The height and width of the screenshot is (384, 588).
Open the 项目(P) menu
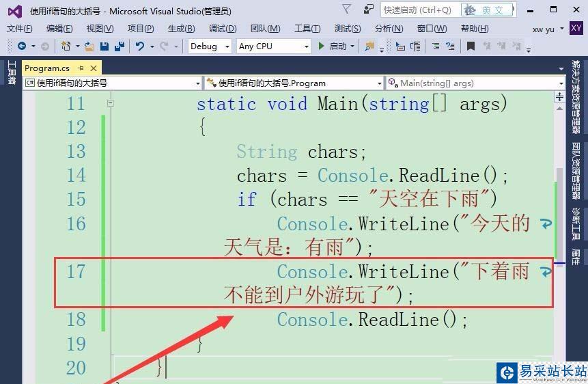pos(141,29)
